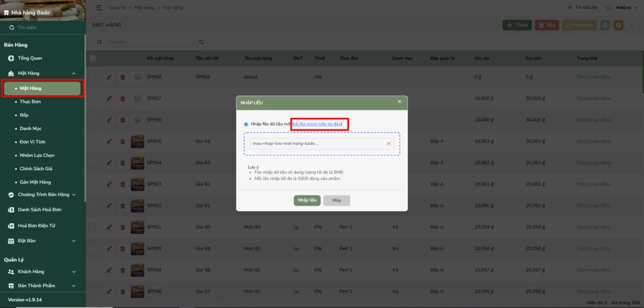Viewport: 644px width, 308px height.
Task: Edit item SP955 with the pencil icon
Action: point(109,142)
